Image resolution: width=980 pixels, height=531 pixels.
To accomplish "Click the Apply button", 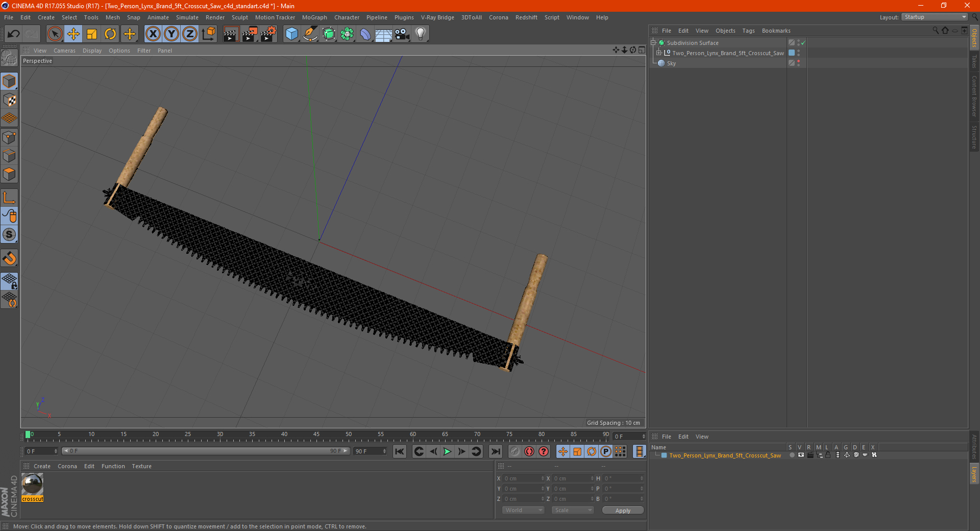I will pyautogui.click(x=623, y=510).
